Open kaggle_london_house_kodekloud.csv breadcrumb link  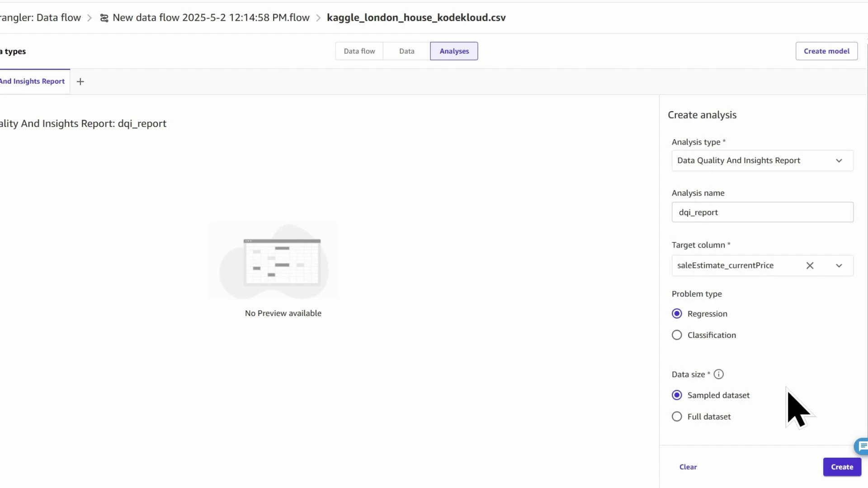coord(416,18)
